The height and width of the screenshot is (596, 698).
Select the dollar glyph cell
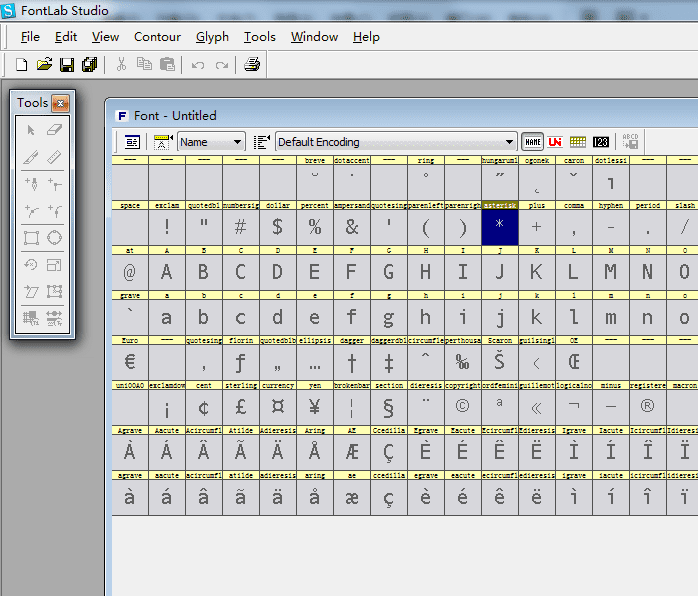click(277, 227)
